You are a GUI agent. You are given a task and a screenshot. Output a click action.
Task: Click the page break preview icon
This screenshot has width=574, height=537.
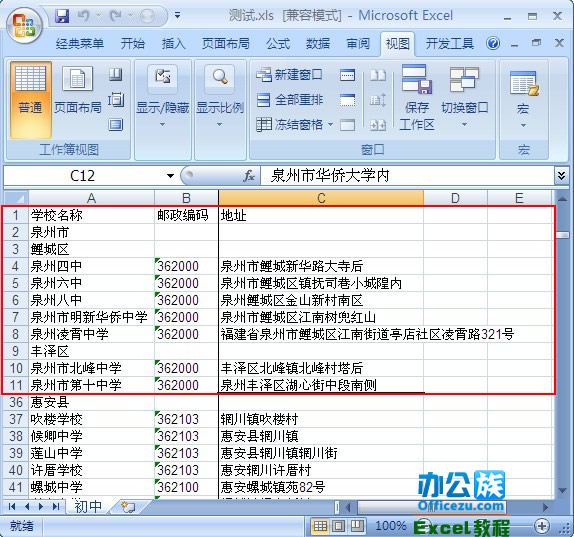coord(116,75)
